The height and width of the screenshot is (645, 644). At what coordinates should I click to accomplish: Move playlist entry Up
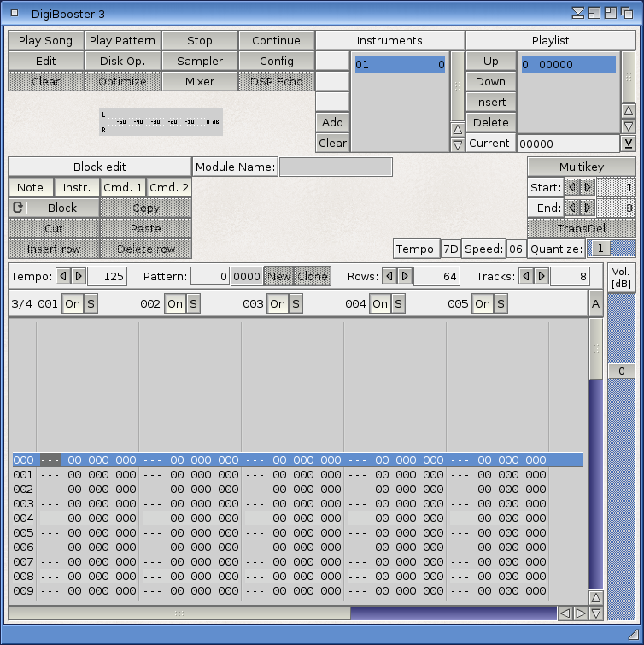[490, 61]
